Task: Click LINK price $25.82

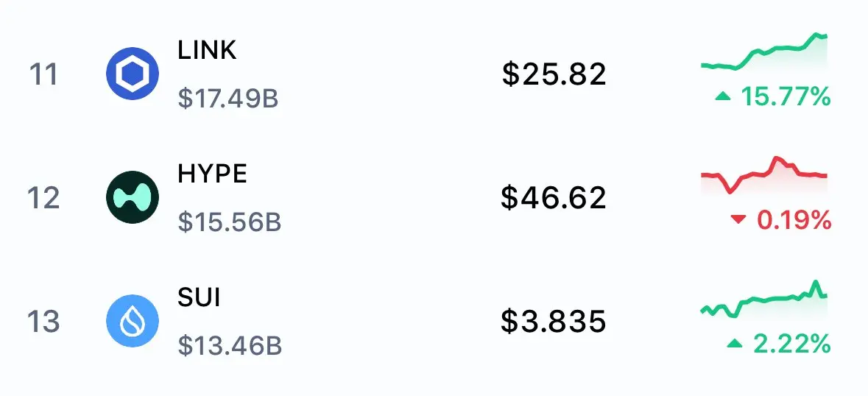Action: tap(554, 74)
